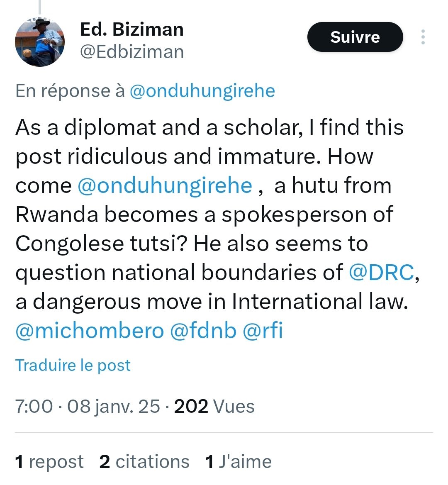Click the thread connector line above the avatar
The height and width of the screenshot is (485, 448).
[39, 6]
